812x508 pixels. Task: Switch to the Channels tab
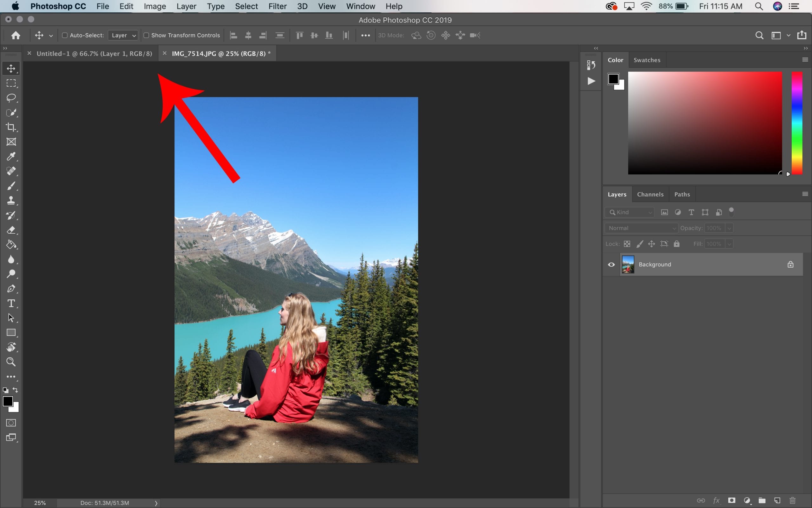[650, 195]
